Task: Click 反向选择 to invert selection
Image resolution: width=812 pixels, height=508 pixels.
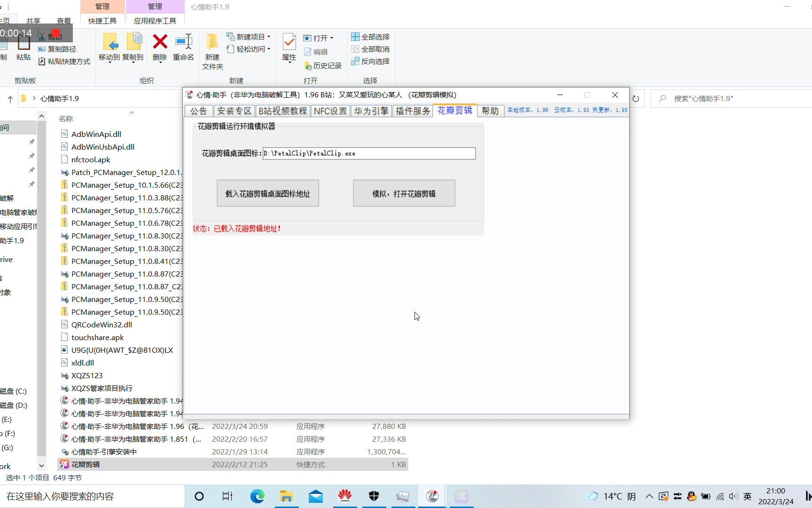Action: click(x=370, y=62)
